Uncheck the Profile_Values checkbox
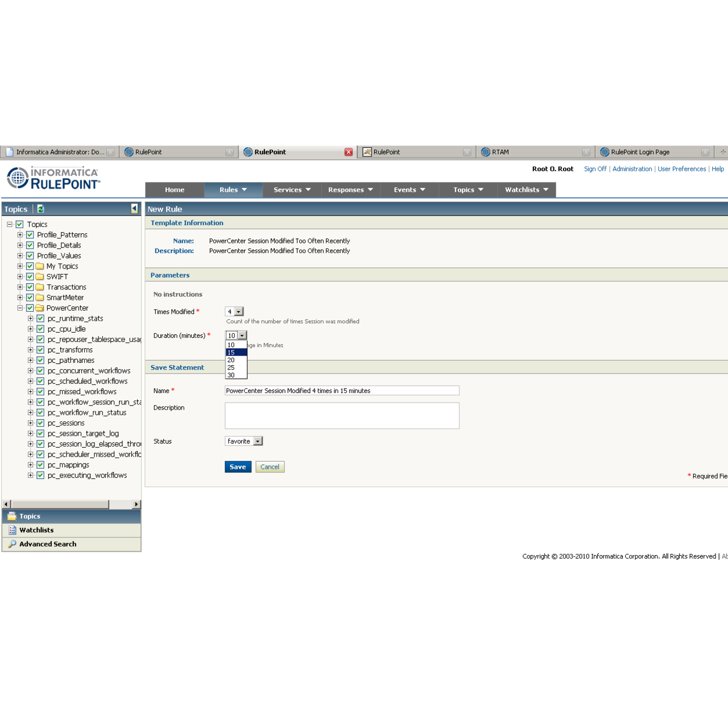Viewport: 728px width, 728px height. point(30,256)
